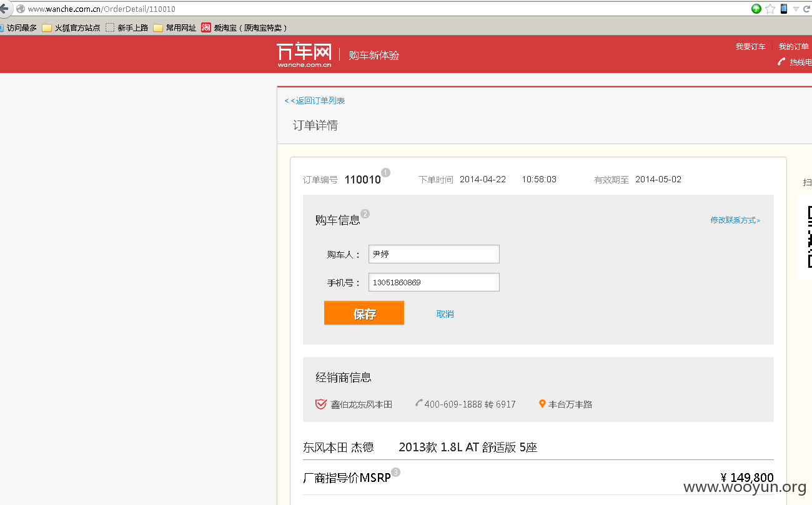The height and width of the screenshot is (505, 812).
Task: Bookmark this page with the star icon
Action: tap(770, 9)
